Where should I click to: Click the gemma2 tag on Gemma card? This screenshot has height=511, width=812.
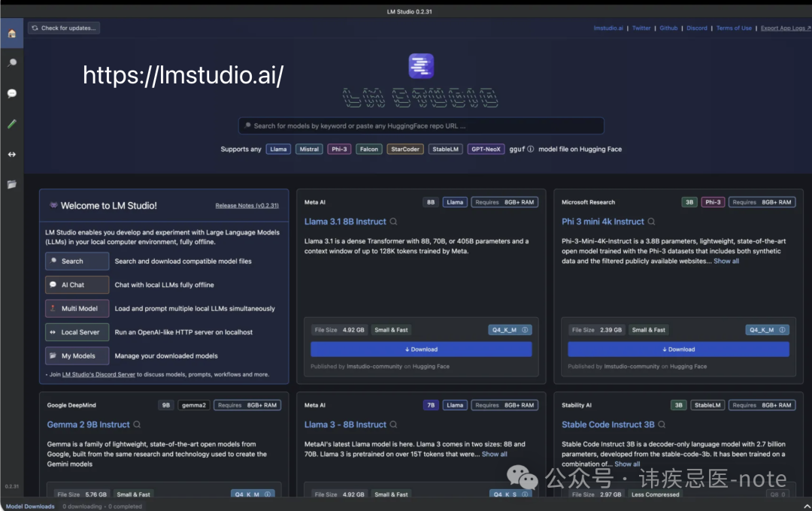pyautogui.click(x=194, y=405)
